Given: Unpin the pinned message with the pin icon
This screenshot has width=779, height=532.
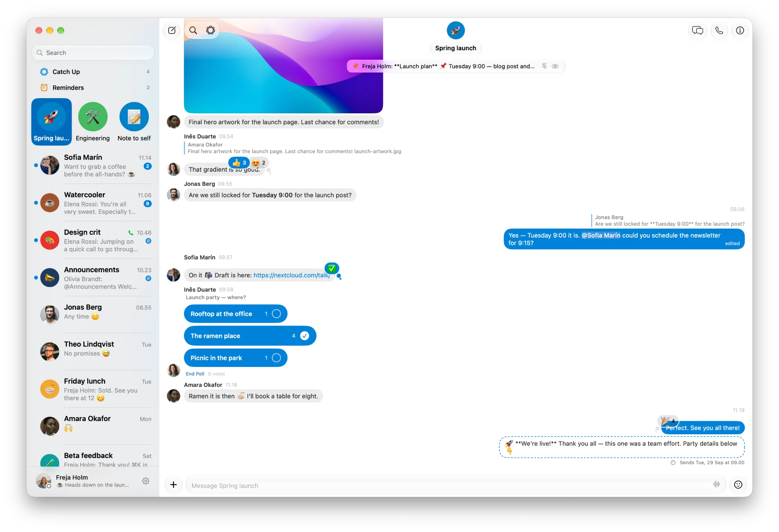Looking at the screenshot, I should point(545,66).
